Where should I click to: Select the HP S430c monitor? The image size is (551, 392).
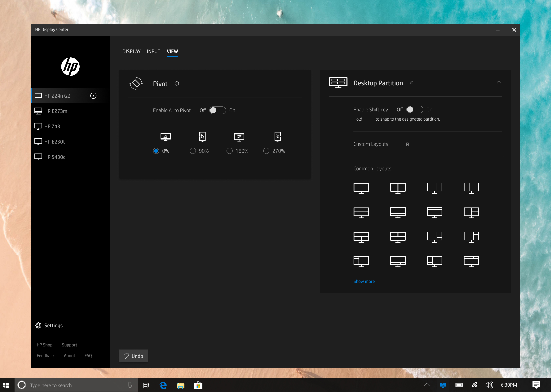click(70, 157)
